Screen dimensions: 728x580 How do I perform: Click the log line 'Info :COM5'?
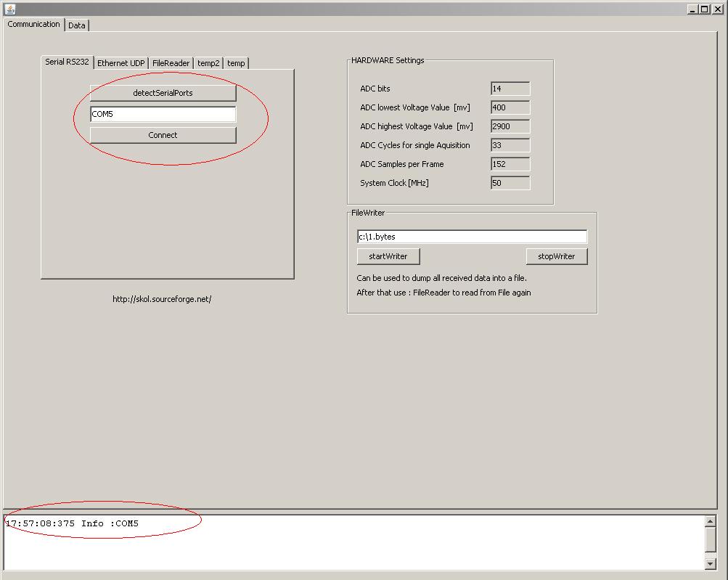(x=110, y=524)
